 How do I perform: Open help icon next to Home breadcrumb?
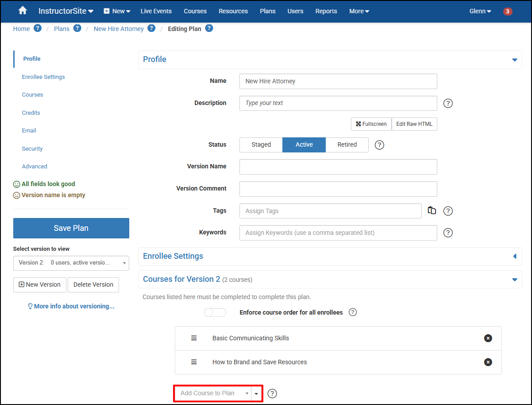click(38, 28)
